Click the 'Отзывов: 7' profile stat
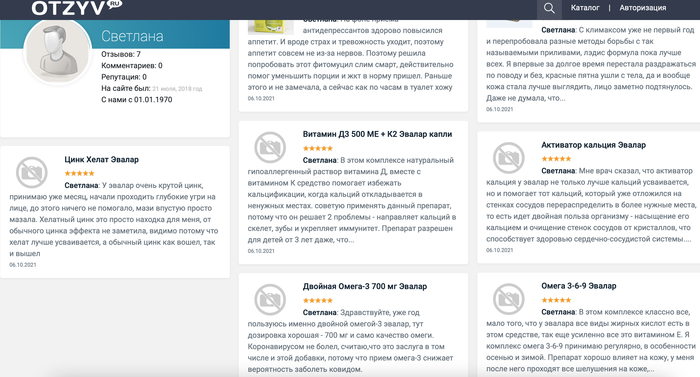 (121, 54)
